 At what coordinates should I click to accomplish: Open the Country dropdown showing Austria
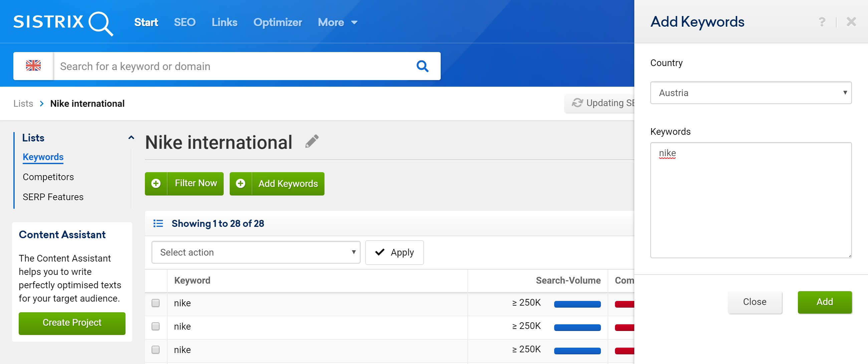click(751, 93)
